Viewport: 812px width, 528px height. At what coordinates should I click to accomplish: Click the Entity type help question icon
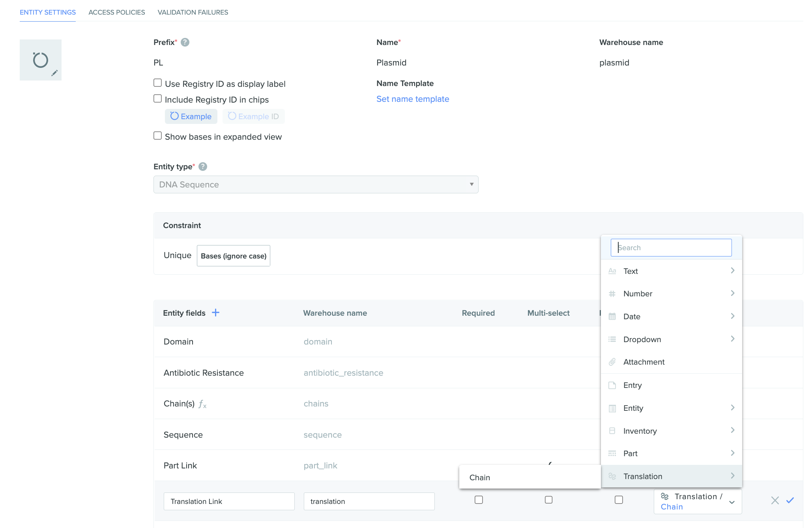tap(203, 167)
